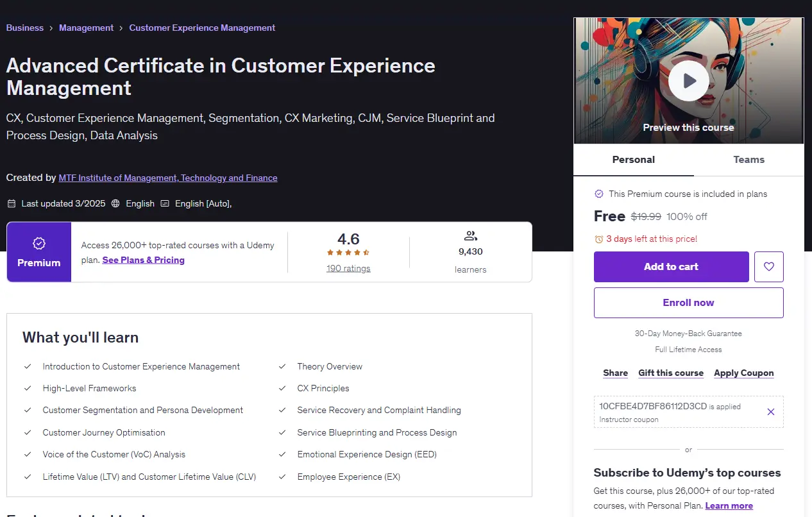Open Customer Experience Management breadcrumb
Image resolution: width=812 pixels, height=517 pixels.
(x=202, y=28)
